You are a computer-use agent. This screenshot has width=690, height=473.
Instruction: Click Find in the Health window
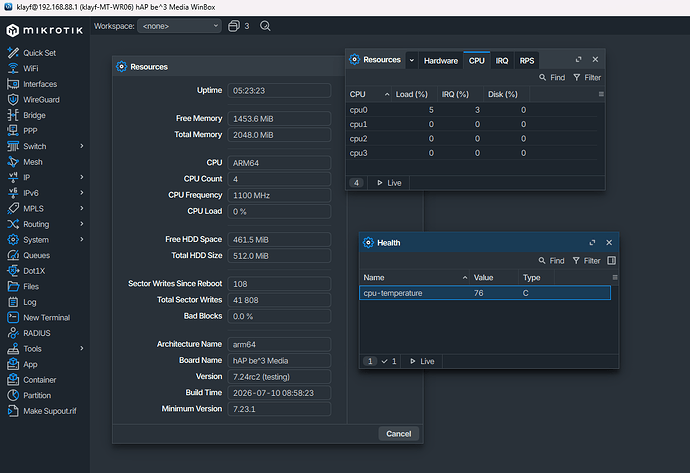(x=551, y=261)
